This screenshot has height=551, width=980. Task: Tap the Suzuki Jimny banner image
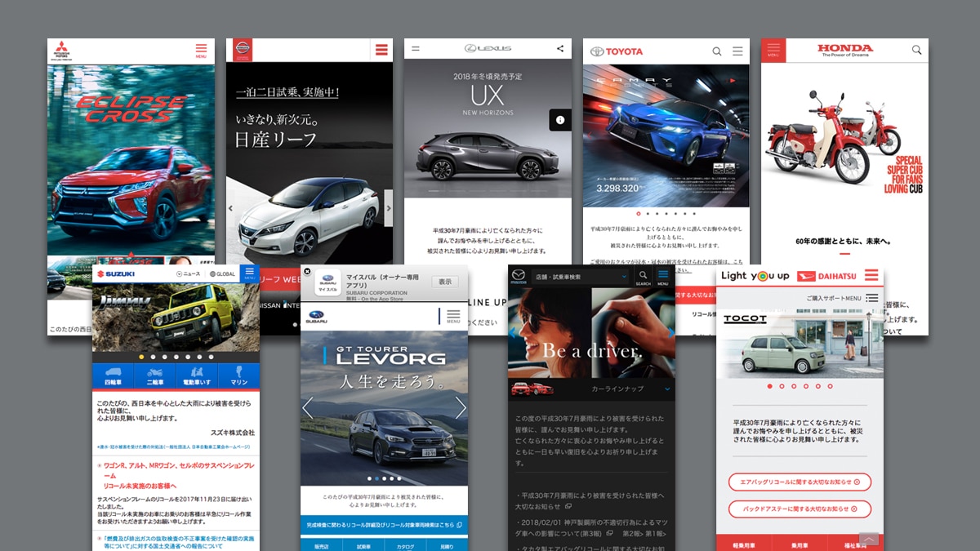click(176, 317)
